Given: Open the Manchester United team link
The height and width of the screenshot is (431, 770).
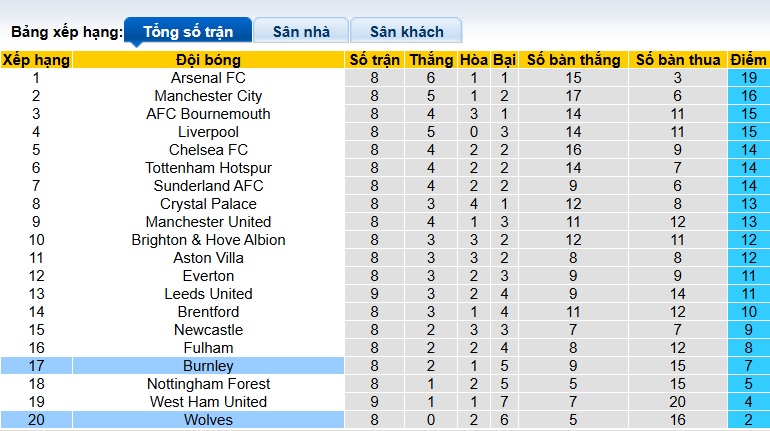Looking at the screenshot, I should coord(208,222).
